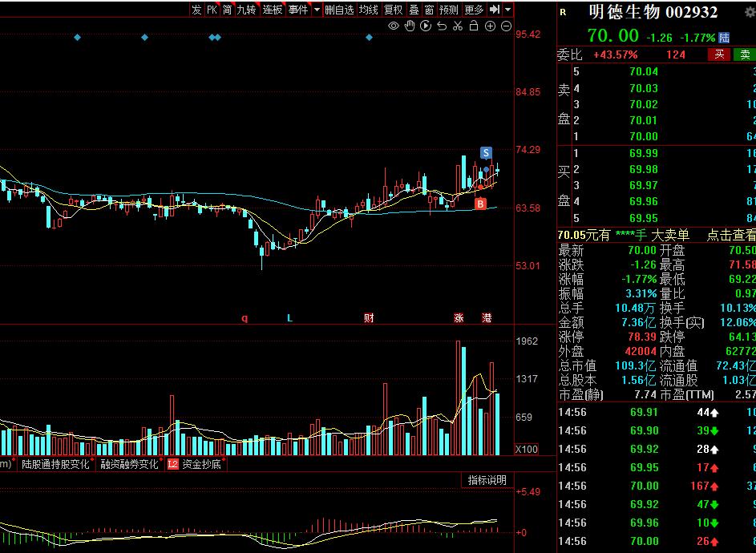Viewport: 756px width, 553px height.
Task: Click the blue S sell signal marker
Action: [x=486, y=153]
